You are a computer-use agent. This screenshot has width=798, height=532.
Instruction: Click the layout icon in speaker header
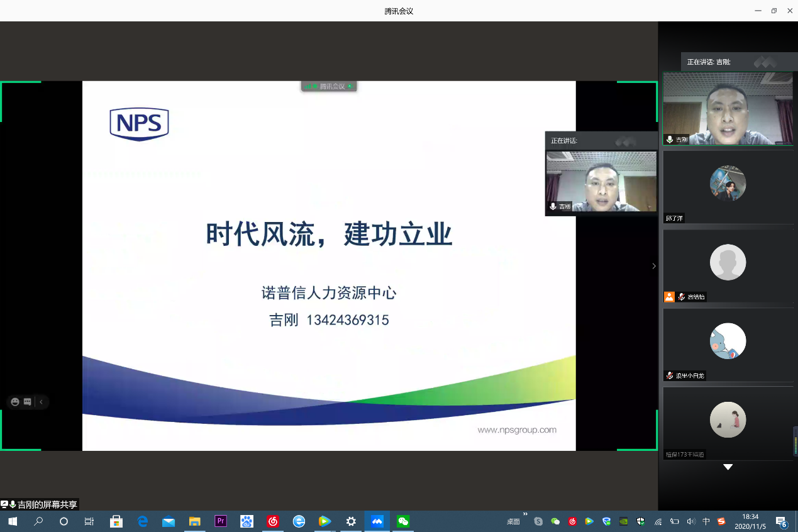(765, 62)
